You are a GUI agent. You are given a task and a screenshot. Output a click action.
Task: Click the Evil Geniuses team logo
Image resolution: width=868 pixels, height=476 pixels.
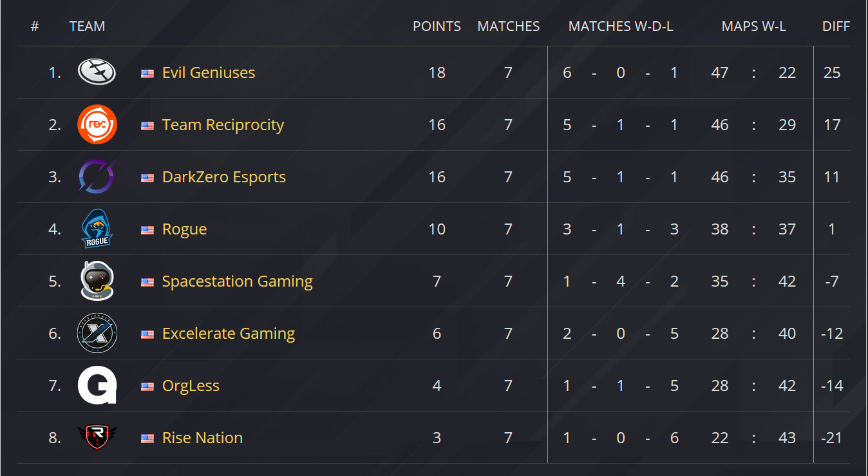point(97,72)
